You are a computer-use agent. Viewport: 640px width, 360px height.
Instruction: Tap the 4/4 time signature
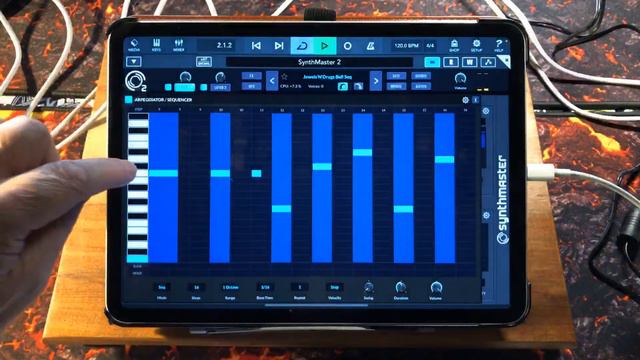click(430, 46)
